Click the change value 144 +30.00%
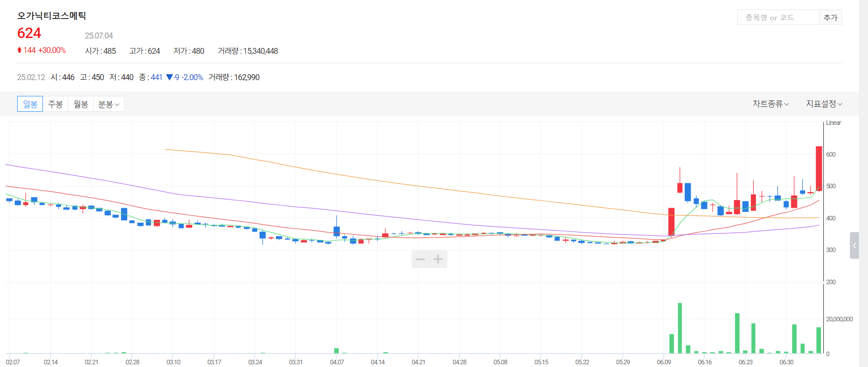 pyautogui.click(x=42, y=50)
